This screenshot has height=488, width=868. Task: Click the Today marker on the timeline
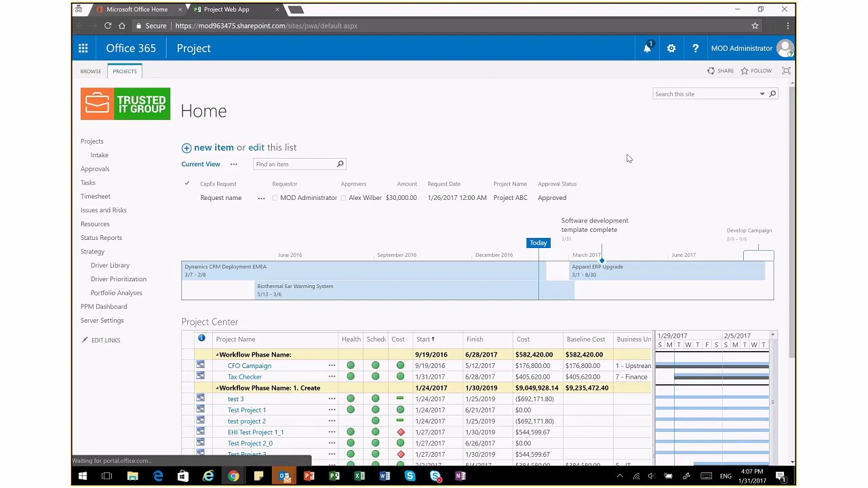click(x=538, y=243)
